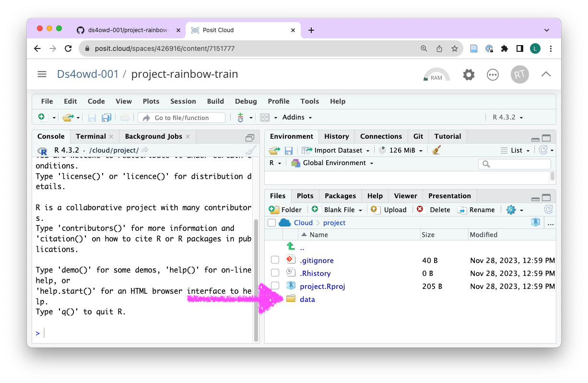This screenshot has height=383, width=588.
Task: Open the Session menu
Action: [x=183, y=101]
